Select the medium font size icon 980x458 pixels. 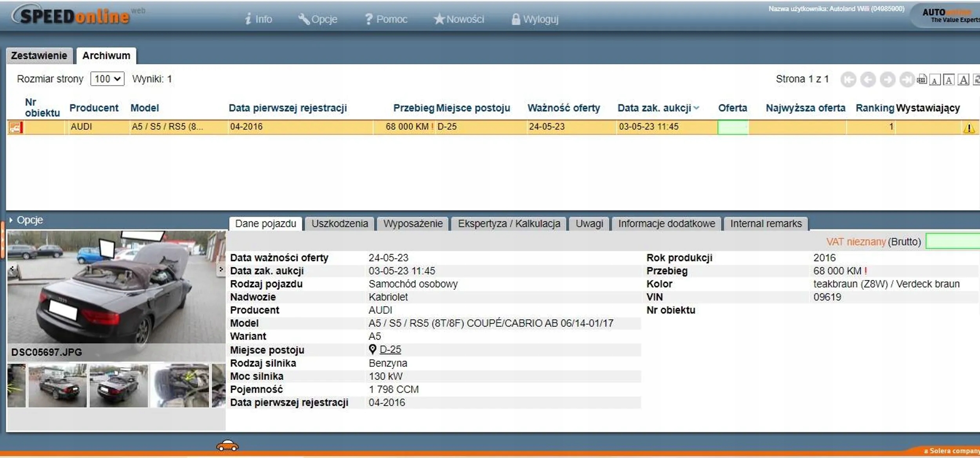[x=948, y=80]
